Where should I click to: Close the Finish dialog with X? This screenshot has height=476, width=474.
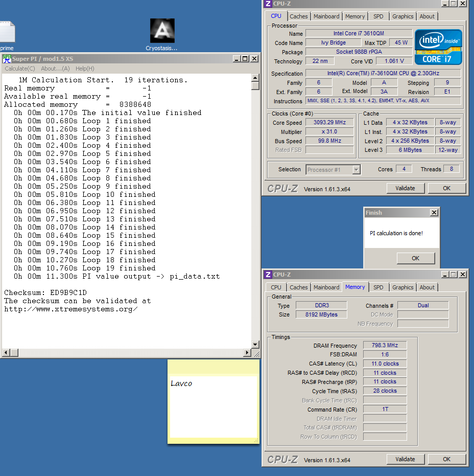pos(434,213)
